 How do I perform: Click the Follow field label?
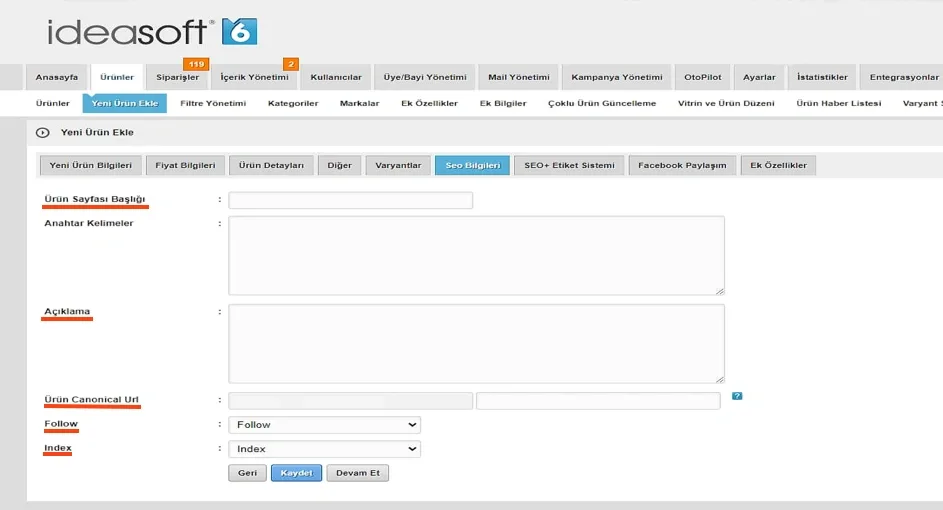pyautogui.click(x=61, y=424)
